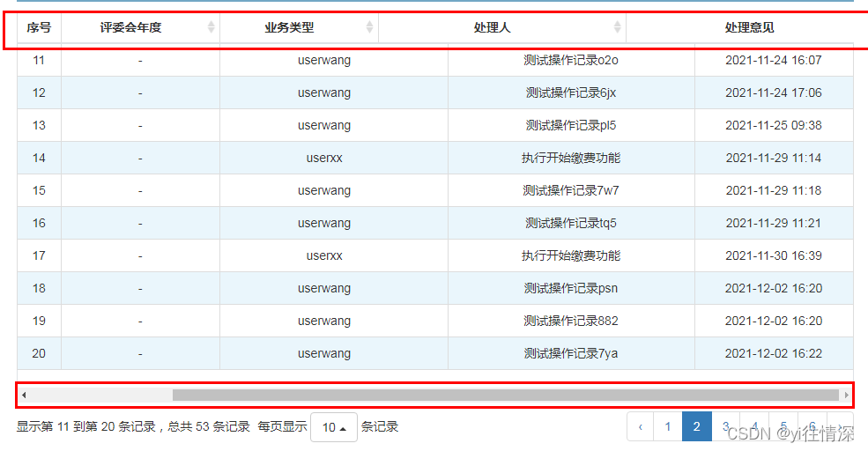Select row number 12
This screenshot has width=868, height=451.
pos(39,93)
